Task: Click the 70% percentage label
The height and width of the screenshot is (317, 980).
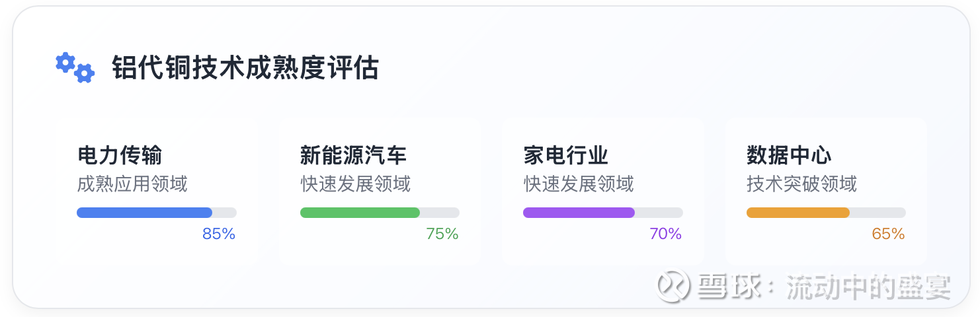Action: click(665, 234)
